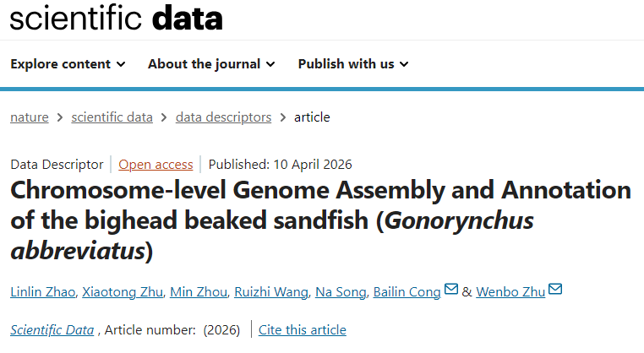Screen dimensions: 644x353
Task: Click the Open access link
Action: 156,165
